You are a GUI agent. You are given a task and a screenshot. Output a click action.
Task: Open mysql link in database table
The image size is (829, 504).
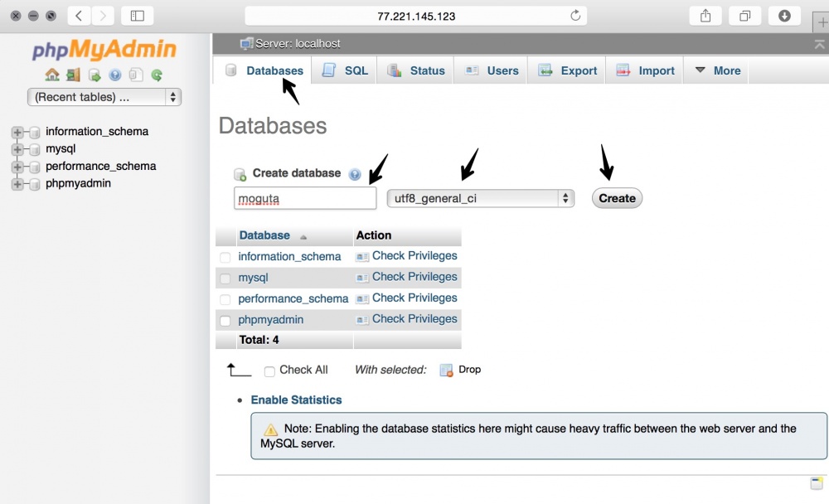point(253,278)
